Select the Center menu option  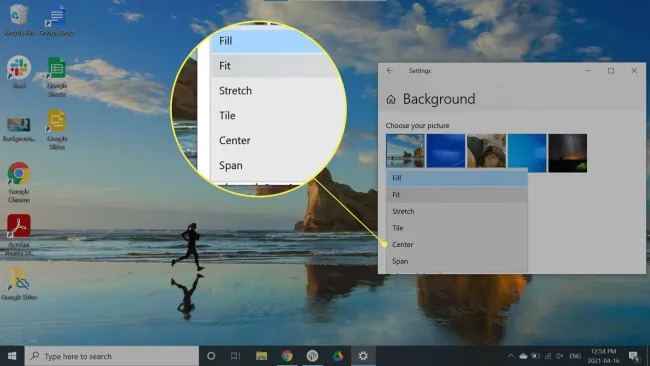click(x=457, y=244)
